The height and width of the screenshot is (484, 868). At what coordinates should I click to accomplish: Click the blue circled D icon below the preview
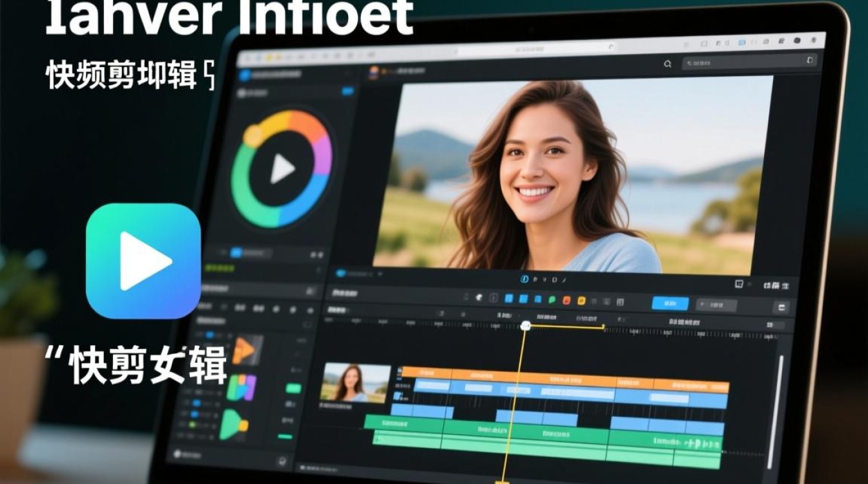525,279
